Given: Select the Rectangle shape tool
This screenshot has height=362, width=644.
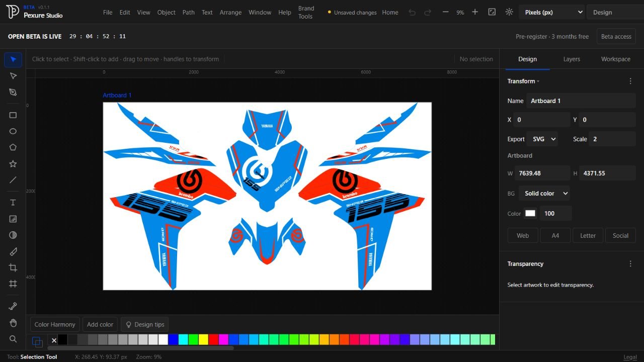Looking at the screenshot, I should tap(13, 115).
